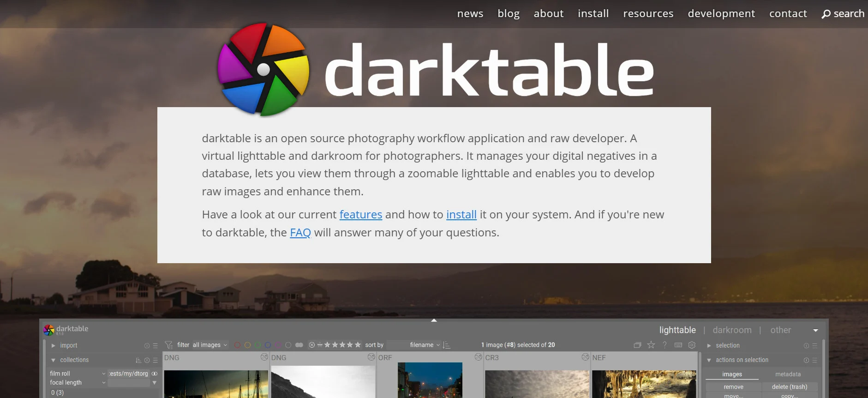Click the gear preferences icon in lighttable toolbar
The width and height of the screenshot is (868, 398).
(x=692, y=345)
